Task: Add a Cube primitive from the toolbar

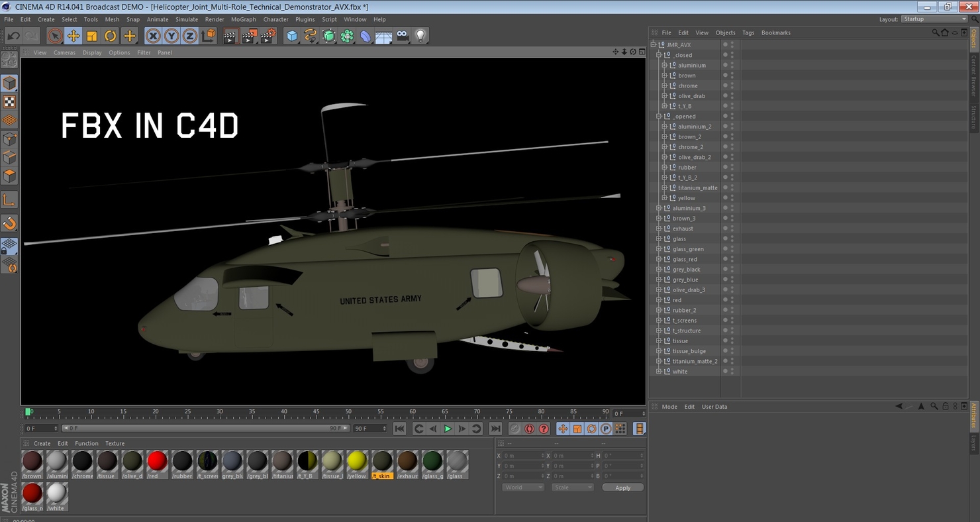Action: point(291,36)
